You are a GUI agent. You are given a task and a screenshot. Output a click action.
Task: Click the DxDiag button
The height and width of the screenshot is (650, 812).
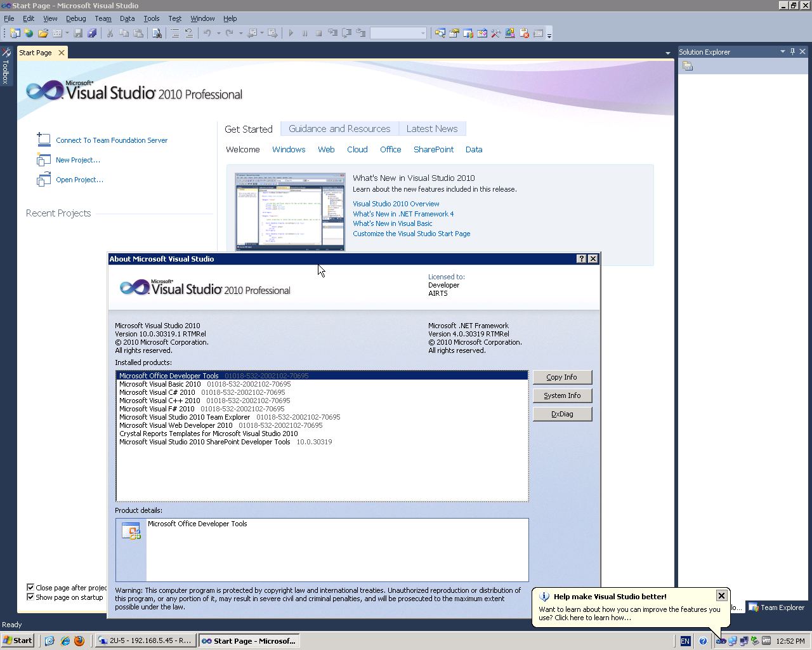click(562, 414)
